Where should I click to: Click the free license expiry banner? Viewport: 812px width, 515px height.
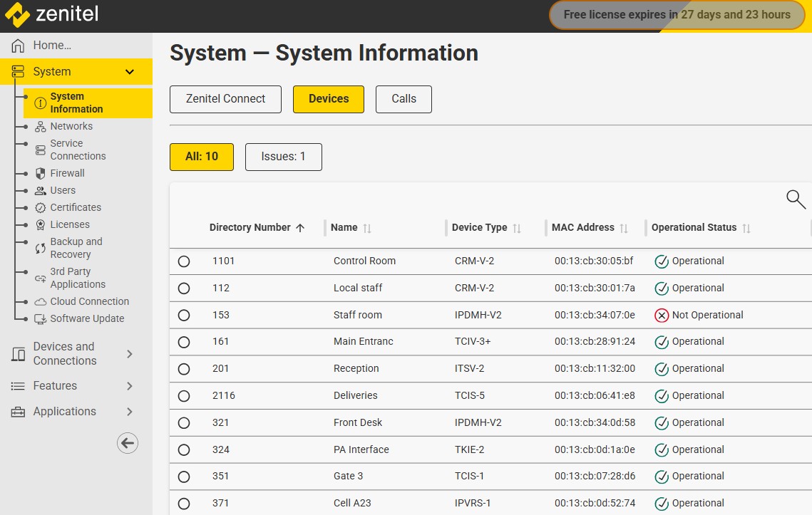677,15
